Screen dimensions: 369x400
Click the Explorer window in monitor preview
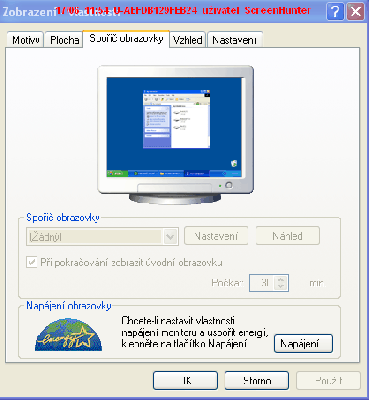click(177, 119)
